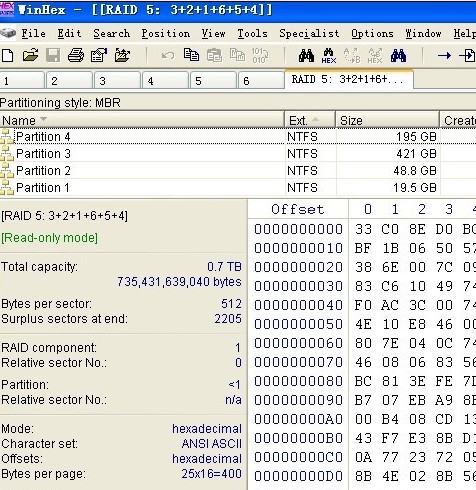Click the Partition 4 folder icon
The height and width of the screenshot is (490, 476).
7,136
